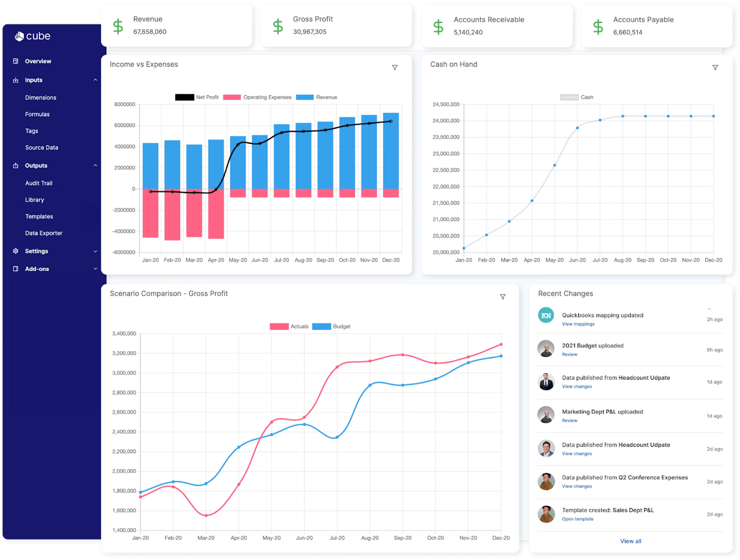Click the Gross Profit dollar sign icon
The width and height of the screenshot is (740, 560).
[x=278, y=26]
